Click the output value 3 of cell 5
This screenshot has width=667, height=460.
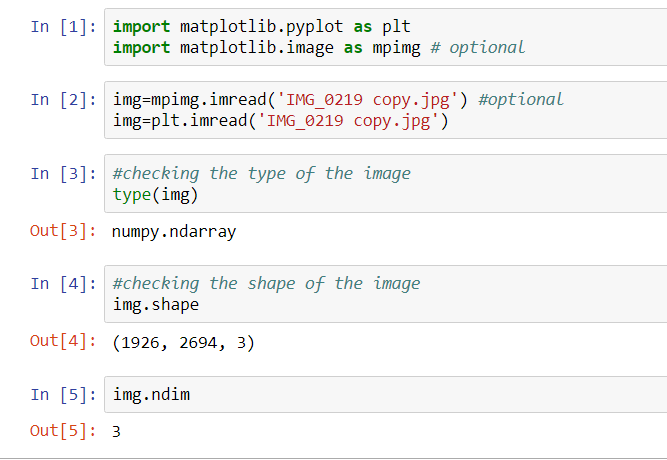click(116, 431)
